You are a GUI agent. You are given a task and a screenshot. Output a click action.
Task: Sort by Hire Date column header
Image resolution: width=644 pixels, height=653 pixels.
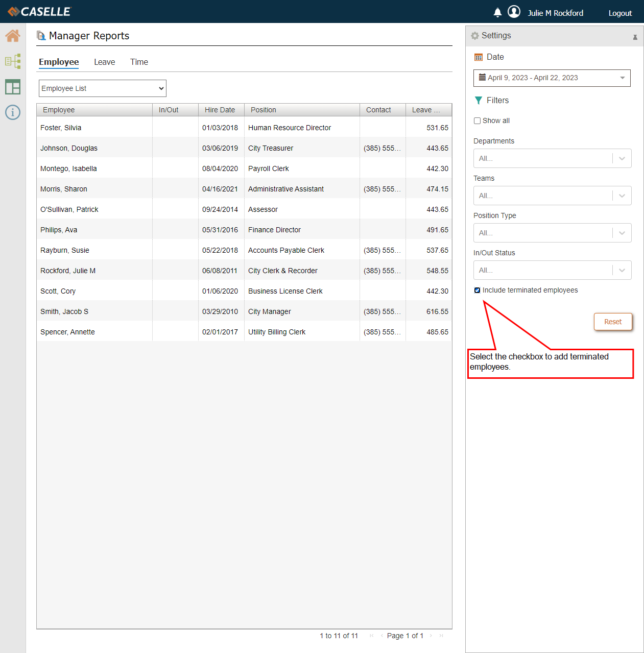tap(220, 110)
